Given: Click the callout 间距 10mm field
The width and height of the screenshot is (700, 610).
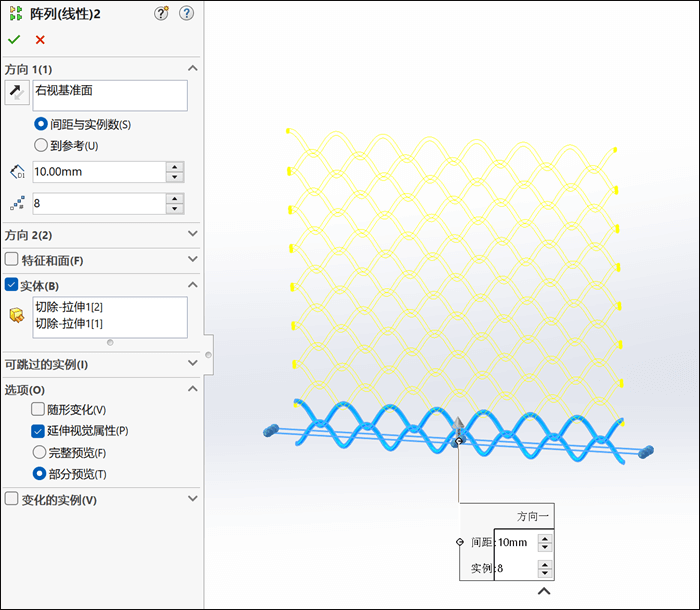Looking at the screenshot, I should [x=516, y=543].
